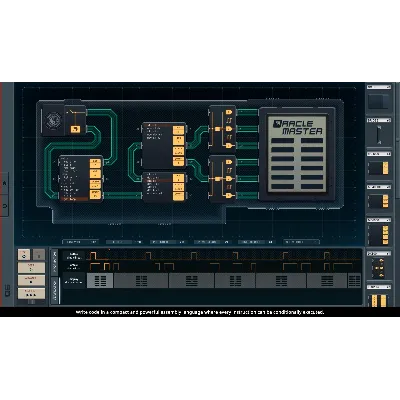Click the top gate symbol of upper logic part

[x=229, y=112]
